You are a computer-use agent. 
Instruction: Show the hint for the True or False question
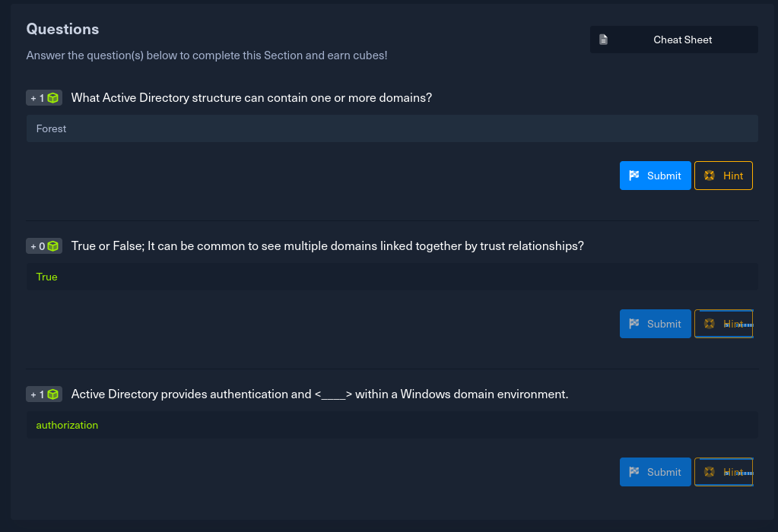pos(723,324)
